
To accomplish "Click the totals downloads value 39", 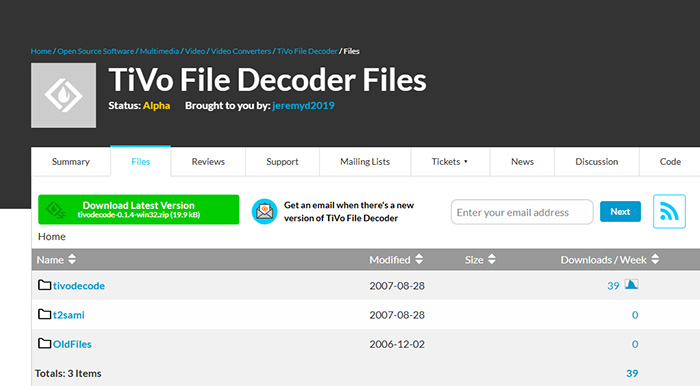I will pyautogui.click(x=632, y=374).
